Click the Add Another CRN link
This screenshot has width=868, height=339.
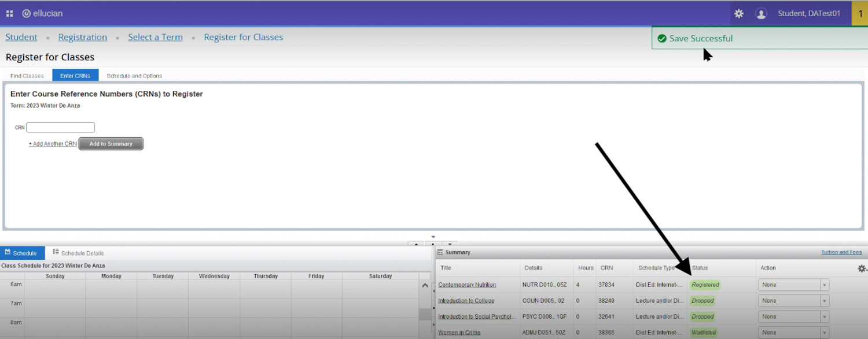53,144
